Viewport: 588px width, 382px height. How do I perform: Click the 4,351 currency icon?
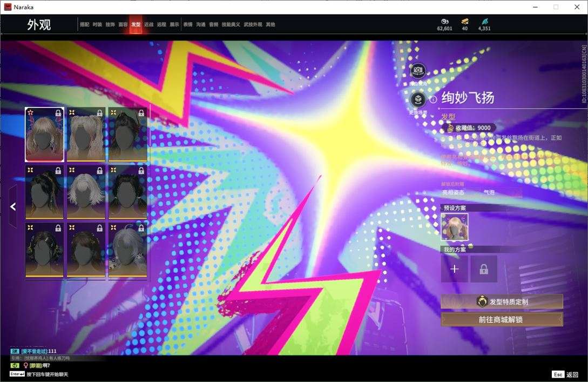pos(484,22)
